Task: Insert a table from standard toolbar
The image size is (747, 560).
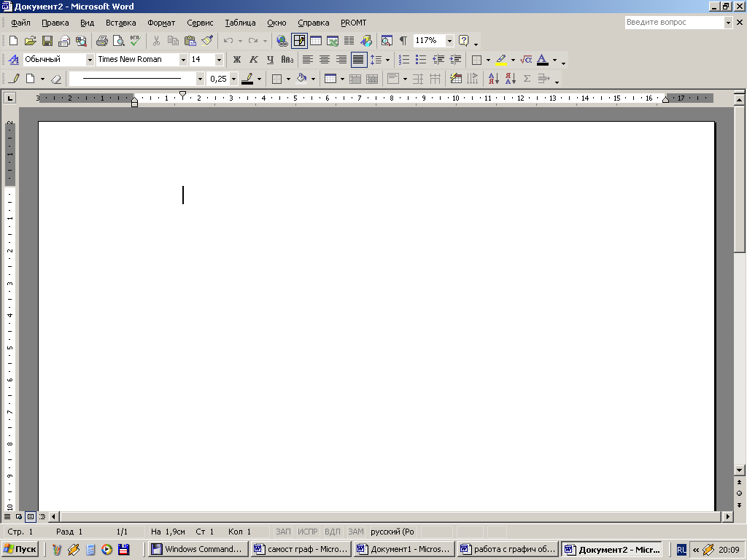Action: click(x=316, y=41)
